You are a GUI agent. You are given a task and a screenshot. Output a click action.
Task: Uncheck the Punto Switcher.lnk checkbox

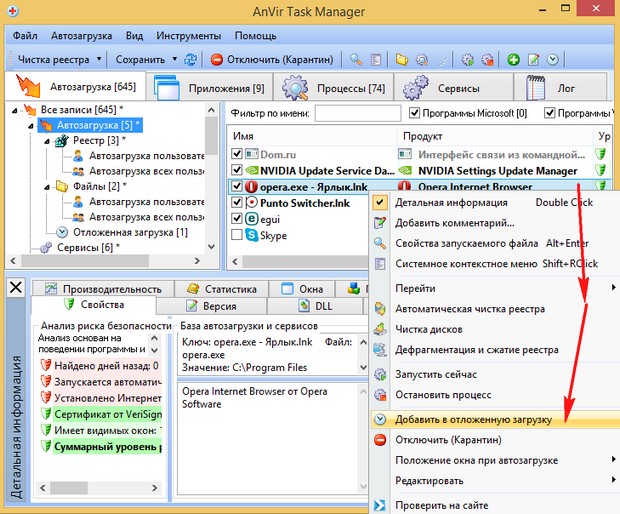[237, 203]
